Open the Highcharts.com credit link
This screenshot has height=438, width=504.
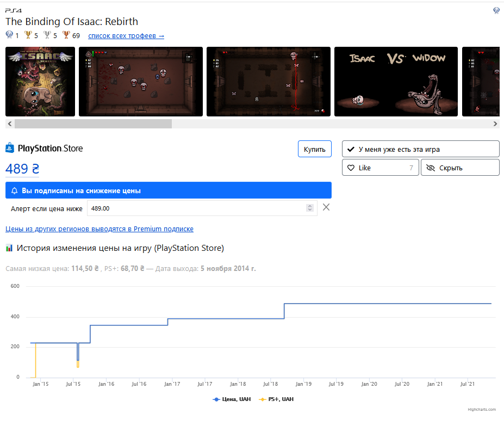pos(482,409)
